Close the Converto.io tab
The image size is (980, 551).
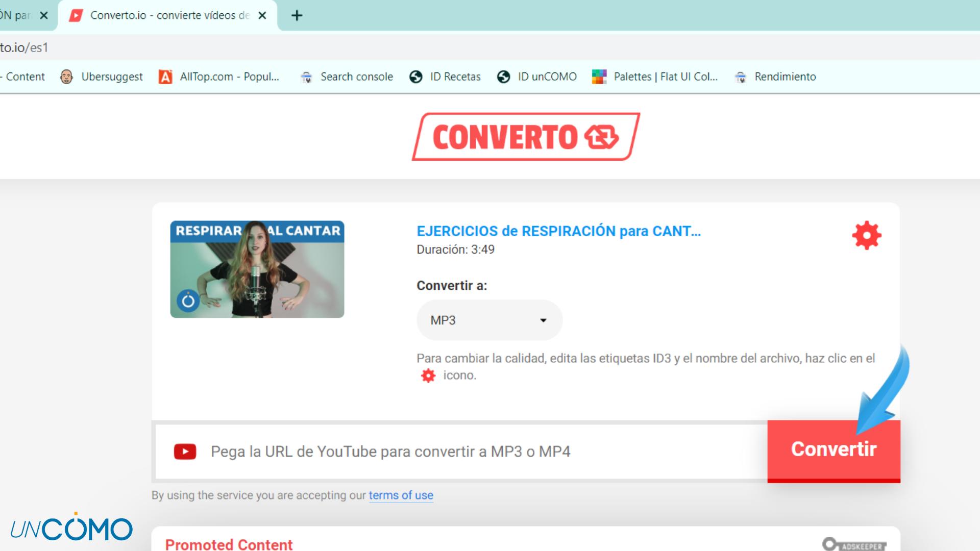coord(262,15)
